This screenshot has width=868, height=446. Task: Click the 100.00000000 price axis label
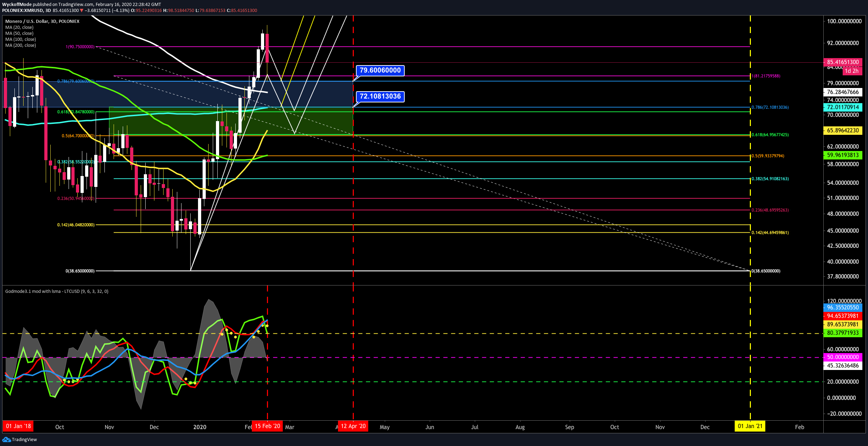click(844, 21)
